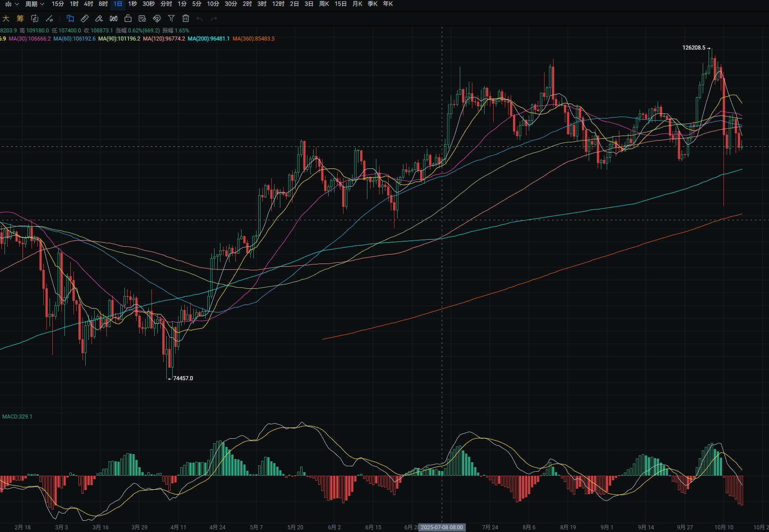Click the 月K monthly chart button
The image size is (769, 532).
[x=357, y=4]
